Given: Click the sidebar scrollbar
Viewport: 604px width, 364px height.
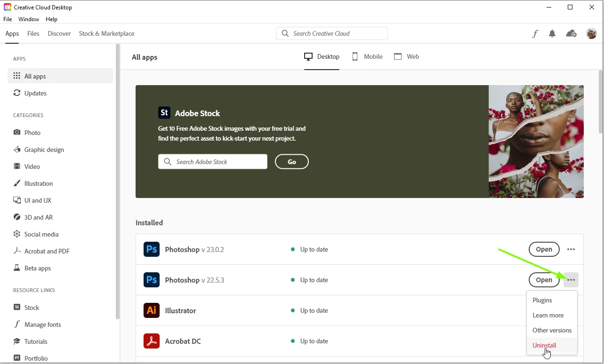Looking at the screenshot, I should (x=118, y=181).
